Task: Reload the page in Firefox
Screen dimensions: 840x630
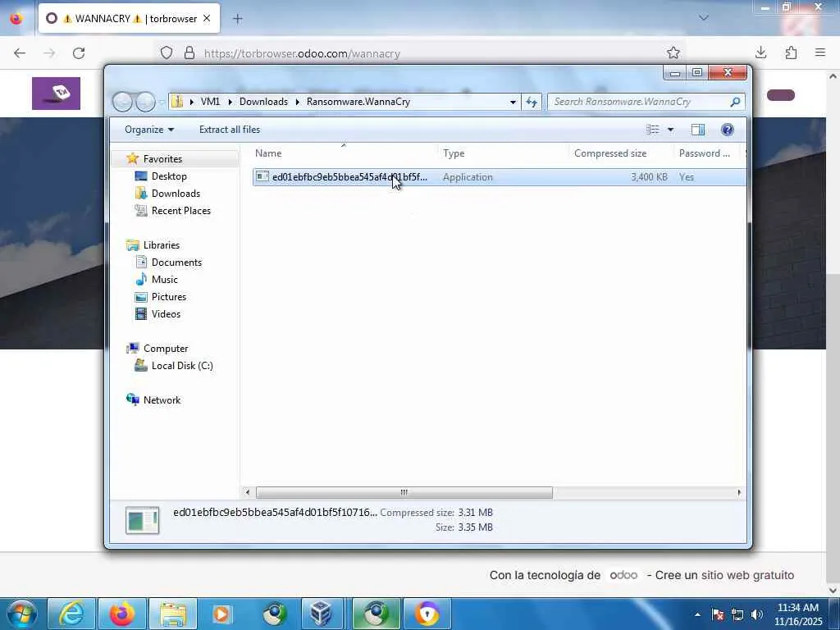Action: pyautogui.click(x=79, y=53)
